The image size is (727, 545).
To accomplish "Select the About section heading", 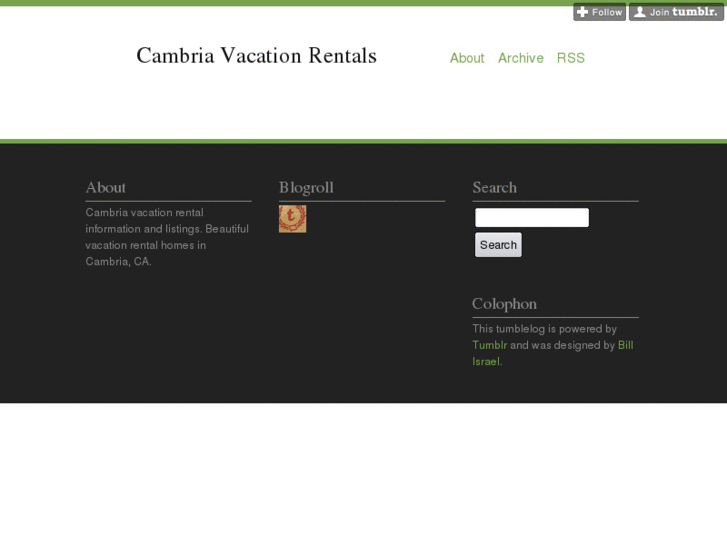I will click(x=106, y=187).
